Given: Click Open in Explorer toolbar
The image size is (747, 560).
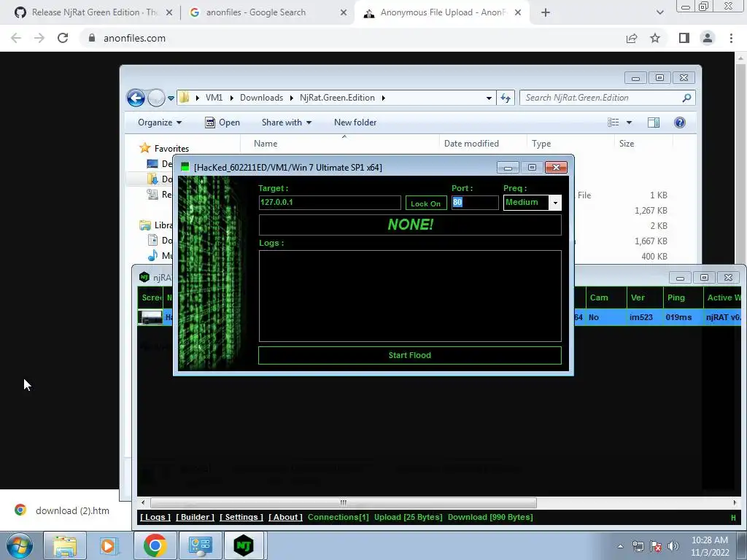Looking at the screenshot, I should pos(222,122).
